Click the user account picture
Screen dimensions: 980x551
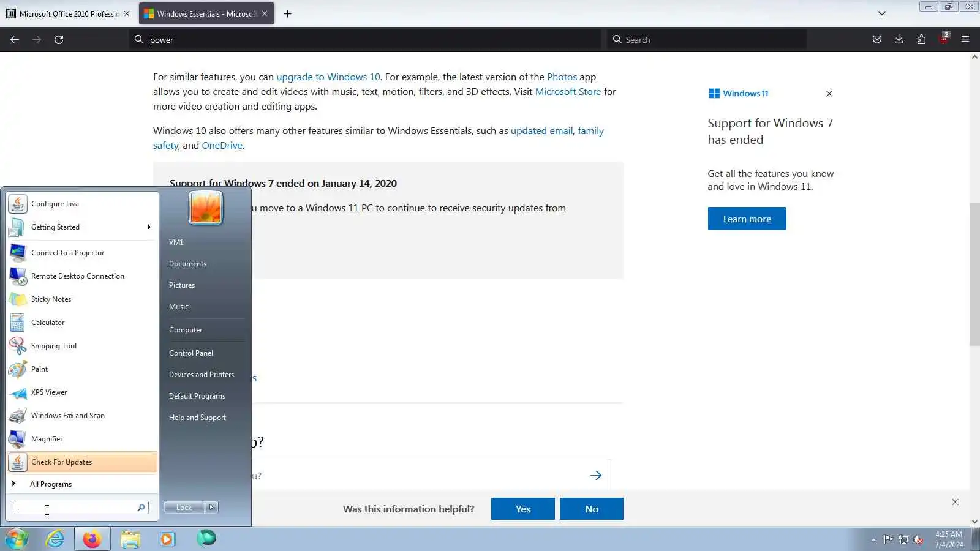(x=206, y=208)
